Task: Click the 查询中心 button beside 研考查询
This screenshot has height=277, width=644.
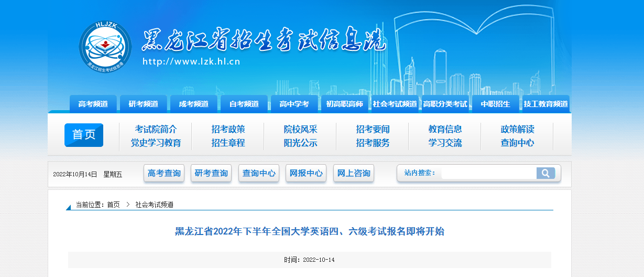Action: point(259,173)
